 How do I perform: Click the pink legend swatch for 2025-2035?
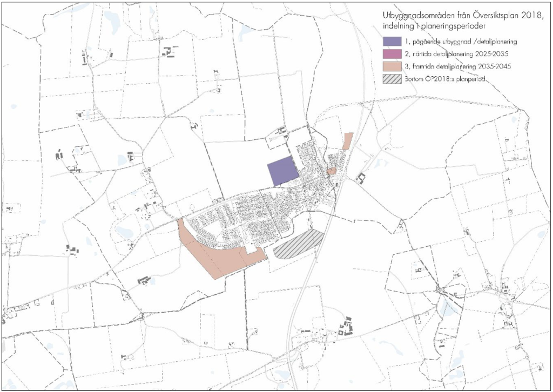(x=392, y=54)
